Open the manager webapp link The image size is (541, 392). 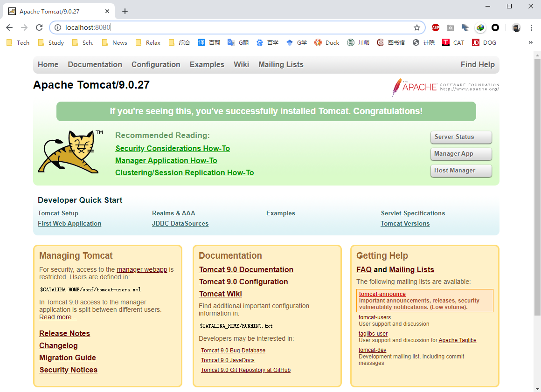pyautogui.click(x=142, y=269)
